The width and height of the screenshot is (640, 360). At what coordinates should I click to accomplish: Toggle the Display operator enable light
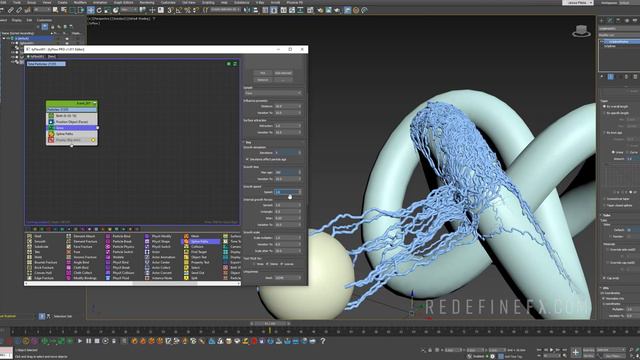pos(93,140)
